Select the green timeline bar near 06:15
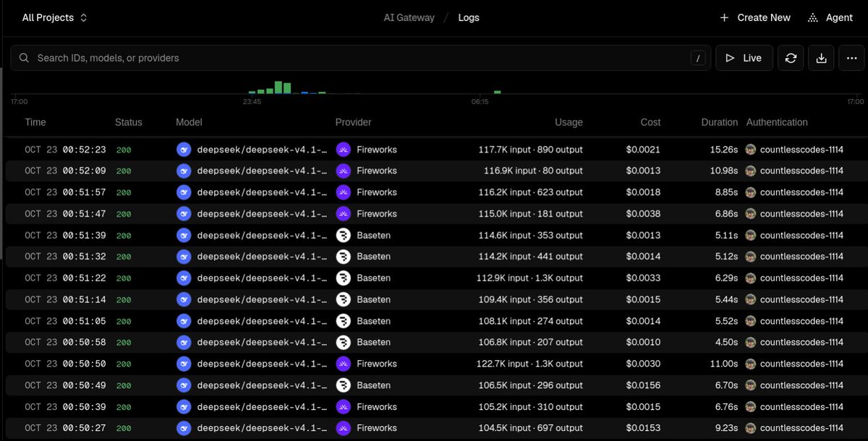 (x=498, y=92)
